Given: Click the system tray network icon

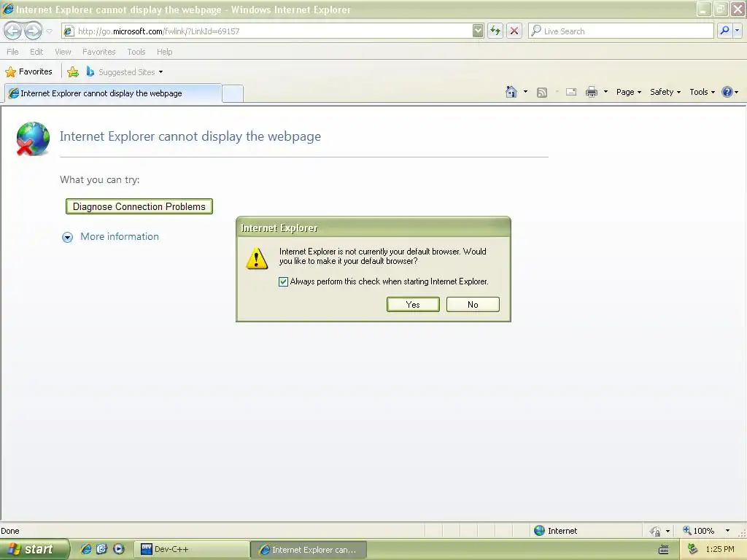Looking at the screenshot, I should click(693, 549).
